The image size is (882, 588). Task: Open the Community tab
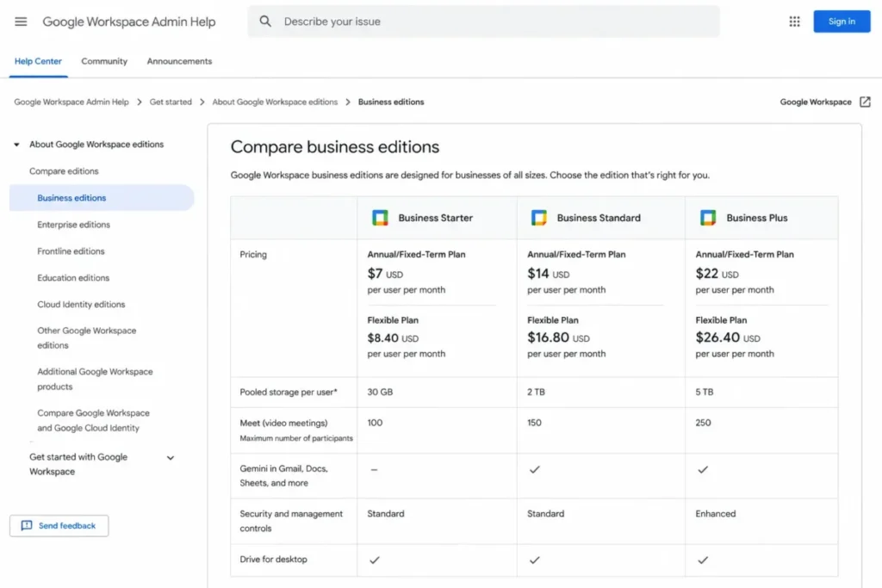point(104,61)
